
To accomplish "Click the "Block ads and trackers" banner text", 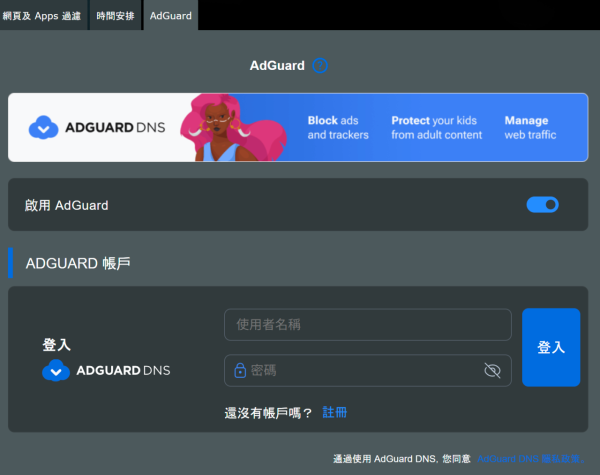I will pyautogui.click(x=338, y=127).
